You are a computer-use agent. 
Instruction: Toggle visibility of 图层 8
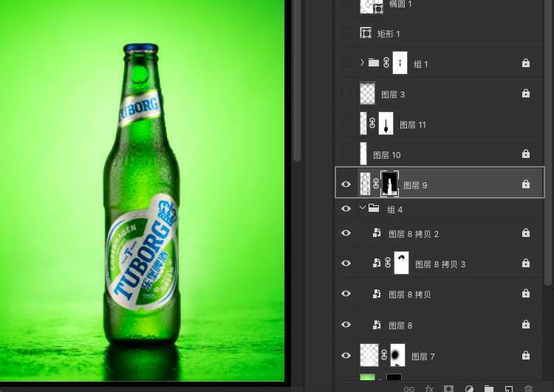pos(346,324)
